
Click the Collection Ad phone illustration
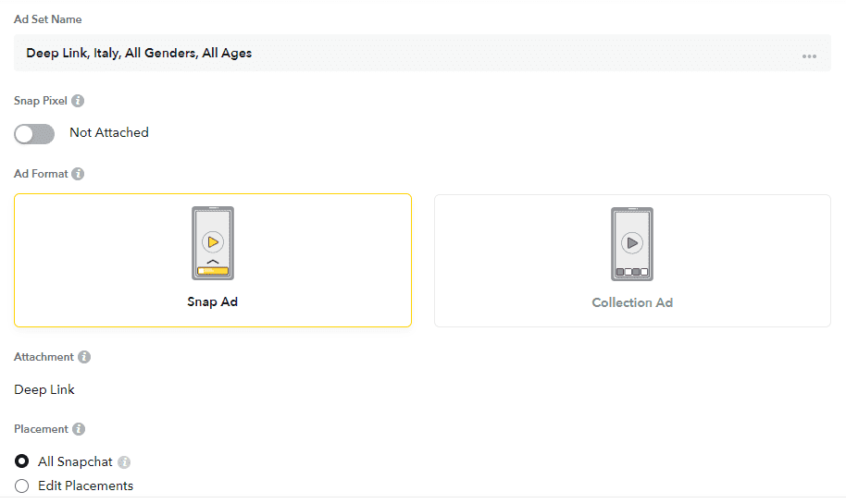(632, 243)
